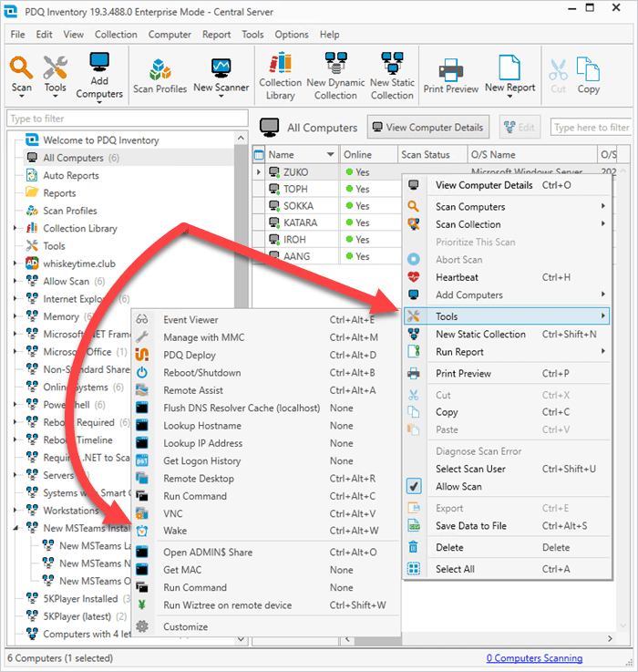Screen dimensions: 638x672
Task: Open the Options menu
Action: point(292,35)
